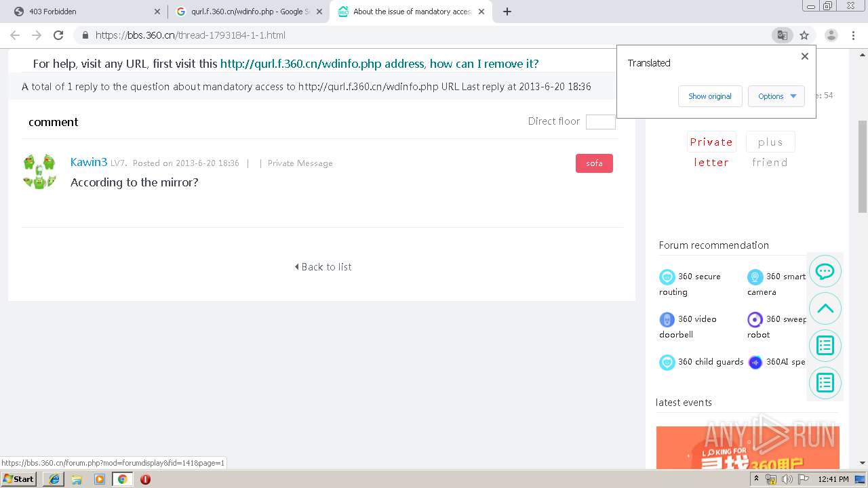Open the translate Options dropdown
This screenshot has height=488, width=868.
776,96
